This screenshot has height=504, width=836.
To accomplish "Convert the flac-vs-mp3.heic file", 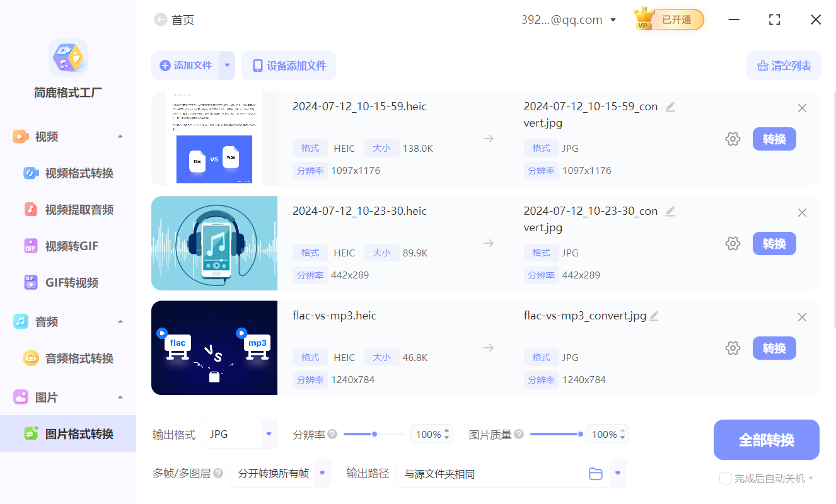I will point(774,348).
